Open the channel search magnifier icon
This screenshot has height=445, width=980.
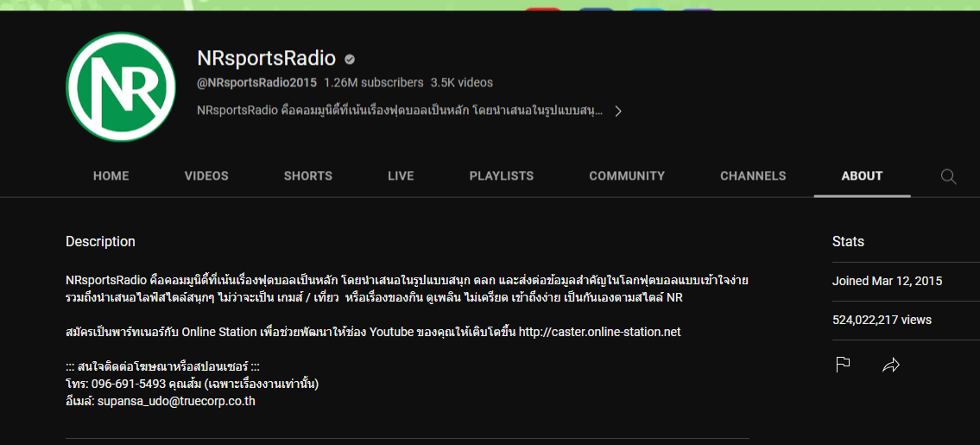(x=948, y=176)
